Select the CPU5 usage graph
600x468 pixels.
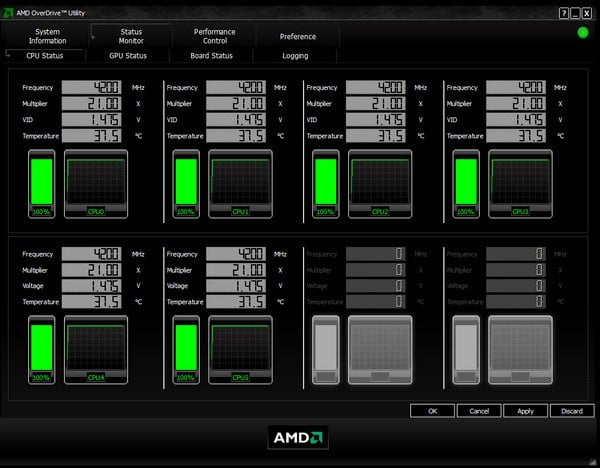tap(240, 350)
